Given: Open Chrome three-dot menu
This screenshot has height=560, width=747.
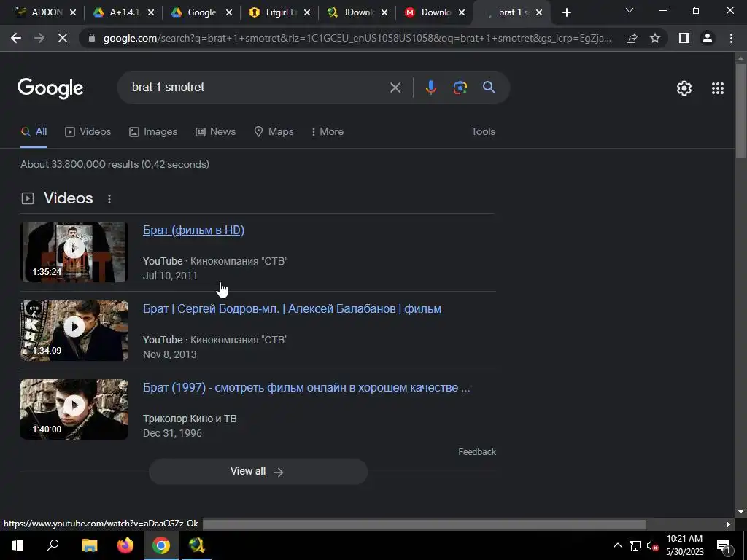Looking at the screenshot, I should [x=731, y=38].
